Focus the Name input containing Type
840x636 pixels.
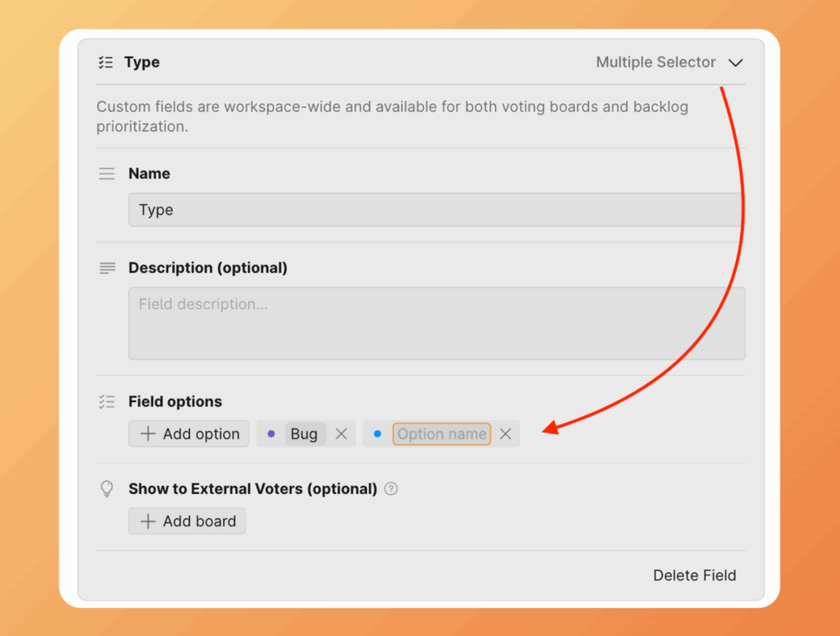click(x=435, y=210)
